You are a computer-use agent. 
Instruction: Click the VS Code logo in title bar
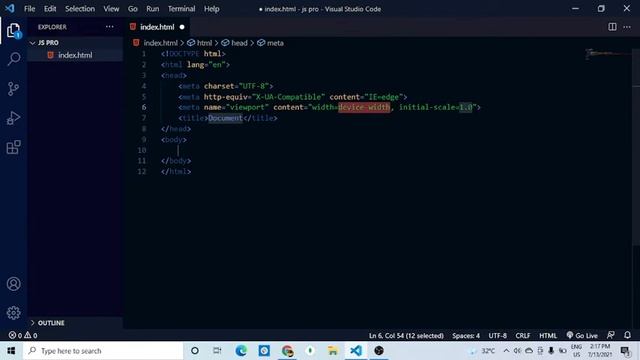[9, 8]
